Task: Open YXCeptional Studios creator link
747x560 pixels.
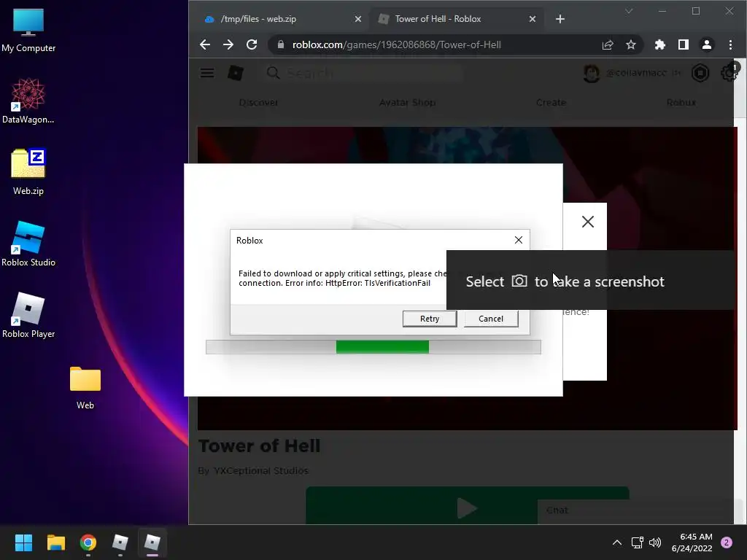Action: 261,470
